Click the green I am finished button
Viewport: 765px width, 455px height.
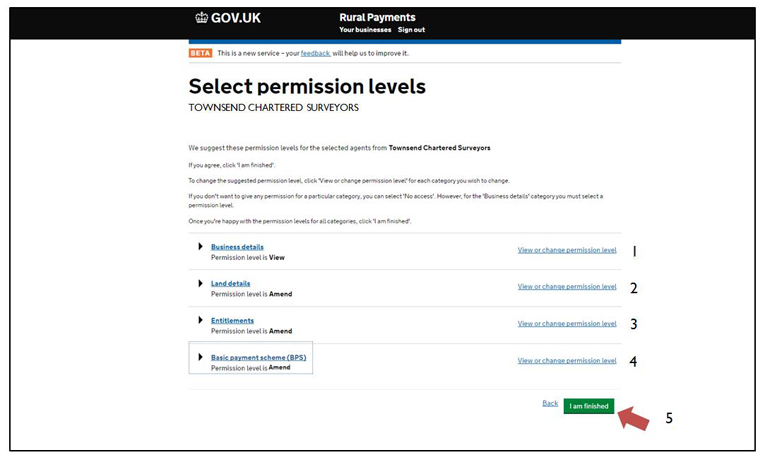click(589, 406)
